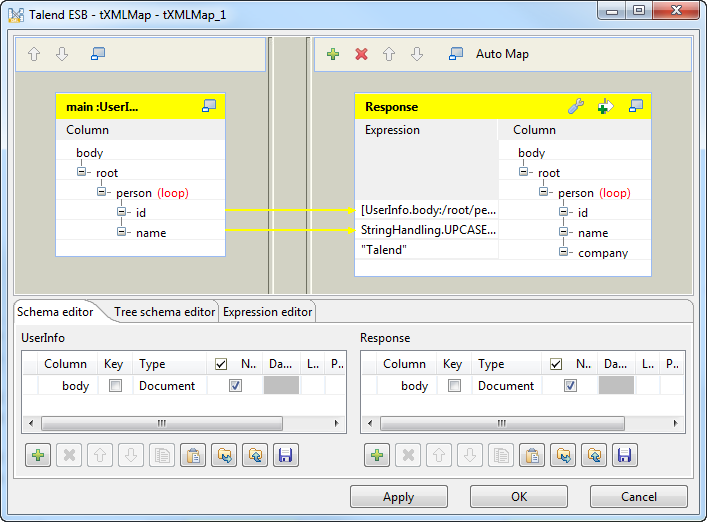The width and height of the screenshot is (707, 522).
Task: Open Expression editor tab
Action: (267, 312)
